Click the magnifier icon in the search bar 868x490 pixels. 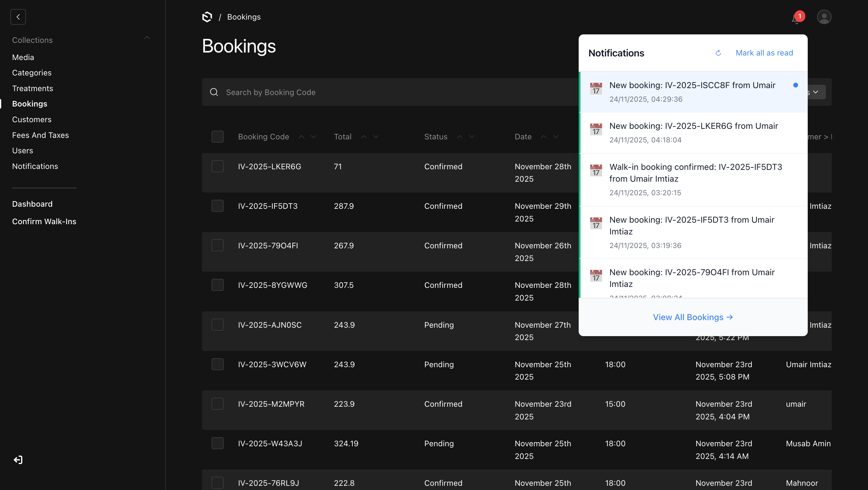pyautogui.click(x=214, y=92)
